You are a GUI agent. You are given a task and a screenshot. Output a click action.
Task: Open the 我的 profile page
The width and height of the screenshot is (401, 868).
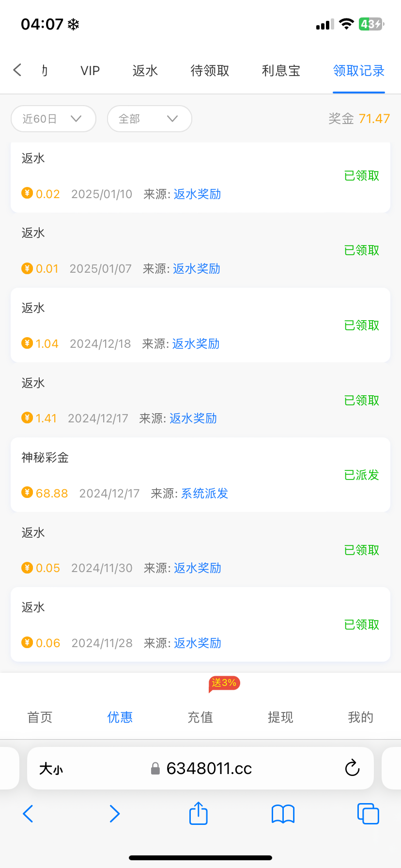click(x=360, y=717)
